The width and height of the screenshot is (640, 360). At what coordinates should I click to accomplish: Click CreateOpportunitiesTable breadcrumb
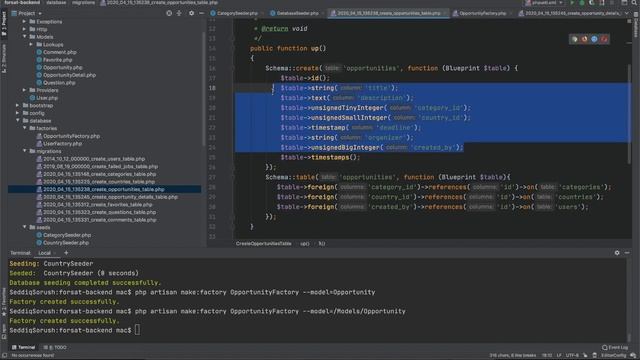[x=264, y=244]
